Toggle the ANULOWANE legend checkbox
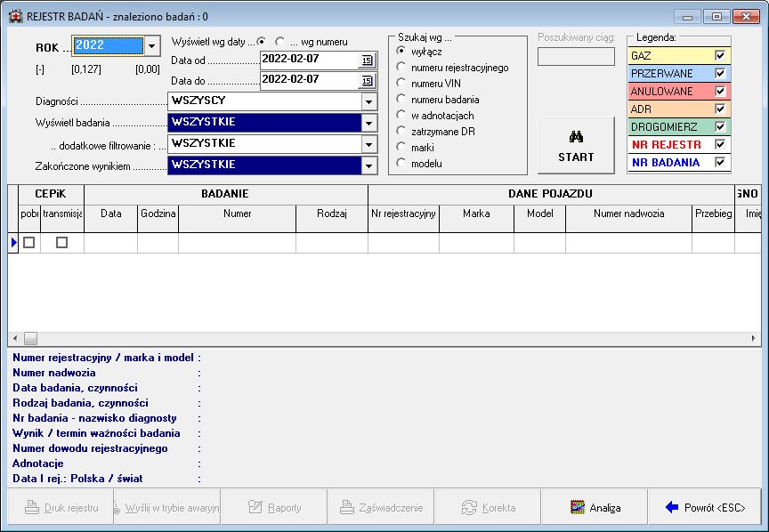769x532 pixels. (x=720, y=91)
